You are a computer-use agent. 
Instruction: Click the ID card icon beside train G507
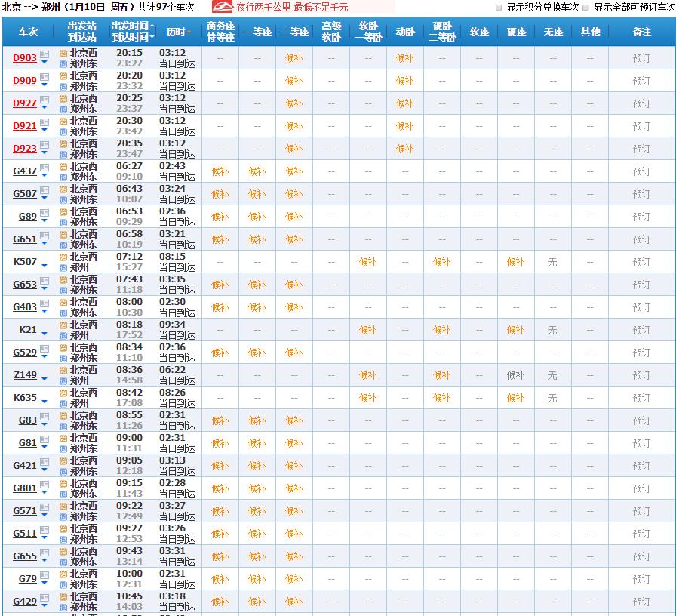pos(45,190)
